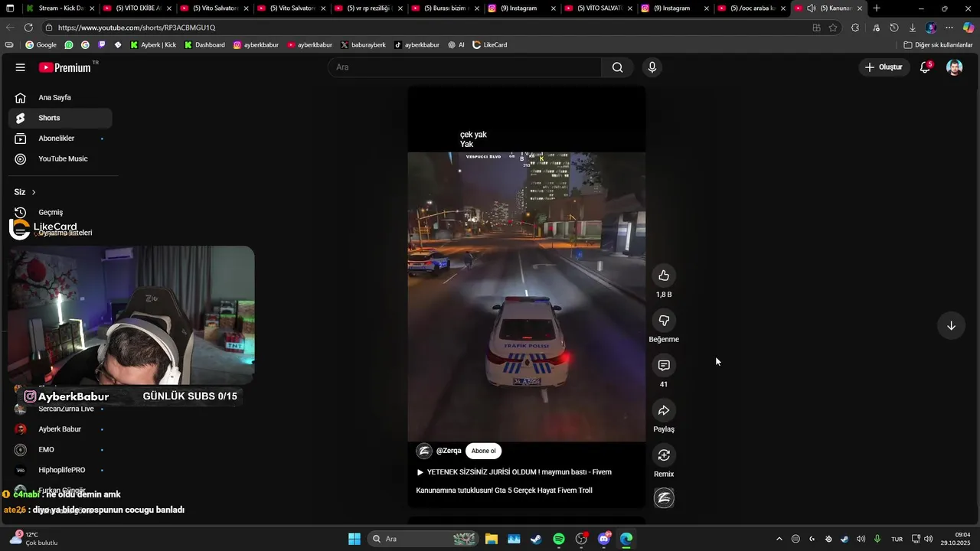Screen dimensions: 980x551
Task: Open Edge settings three-dots menu
Action: click(949, 28)
